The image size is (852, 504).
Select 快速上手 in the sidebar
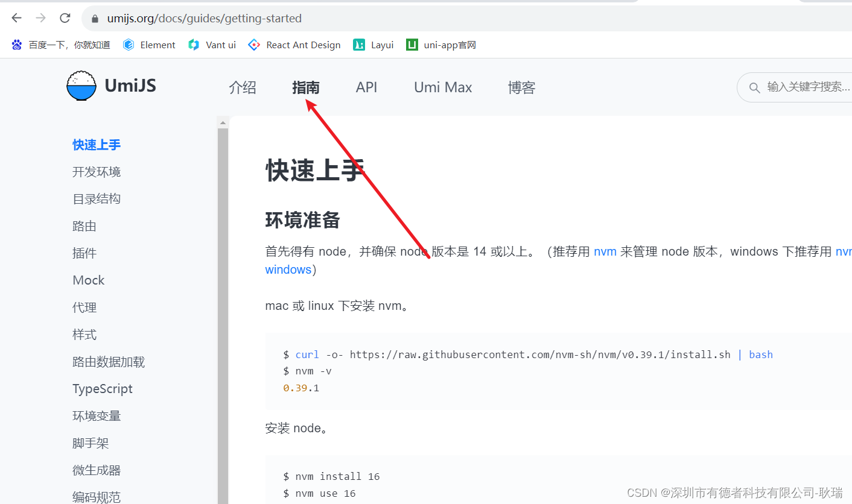click(97, 145)
